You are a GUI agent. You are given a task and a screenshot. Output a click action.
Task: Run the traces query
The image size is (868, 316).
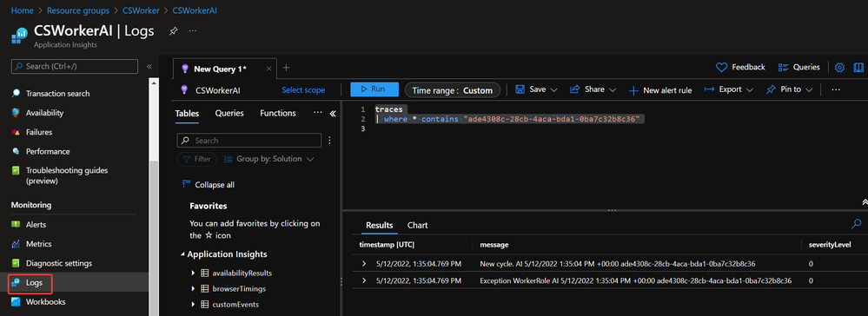coord(374,89)
